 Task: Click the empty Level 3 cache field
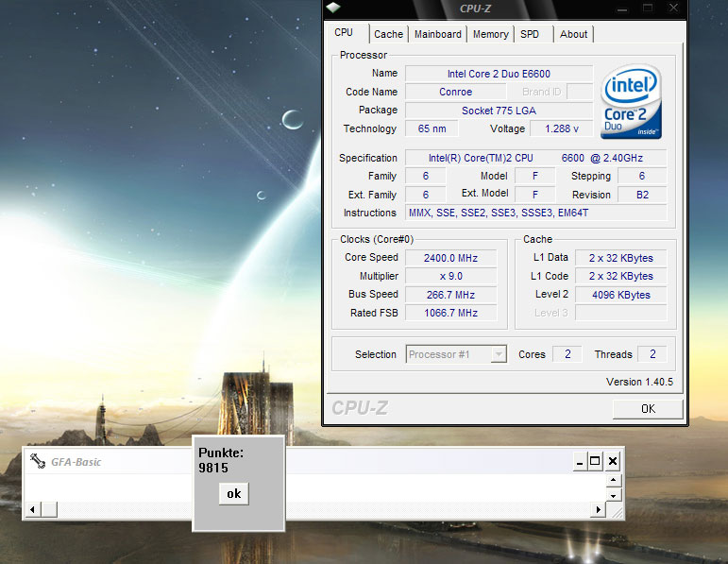coord(620,313)
